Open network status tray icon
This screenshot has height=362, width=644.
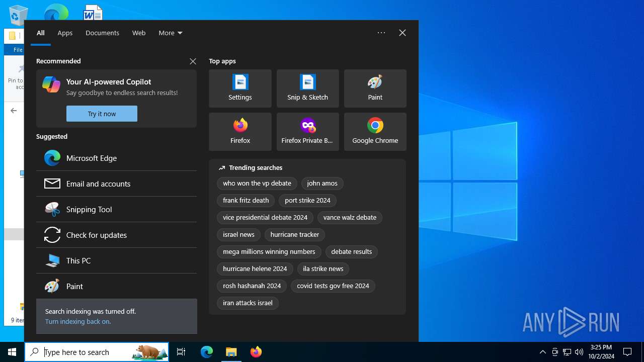coord(567,352)
